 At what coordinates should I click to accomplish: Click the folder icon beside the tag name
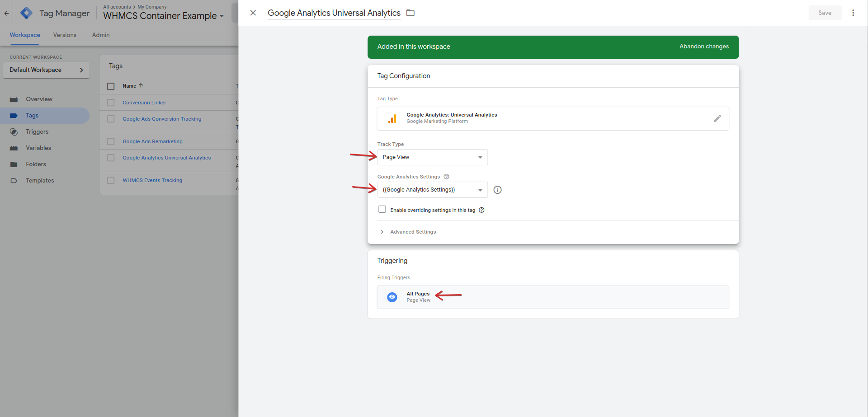point(410,13)
